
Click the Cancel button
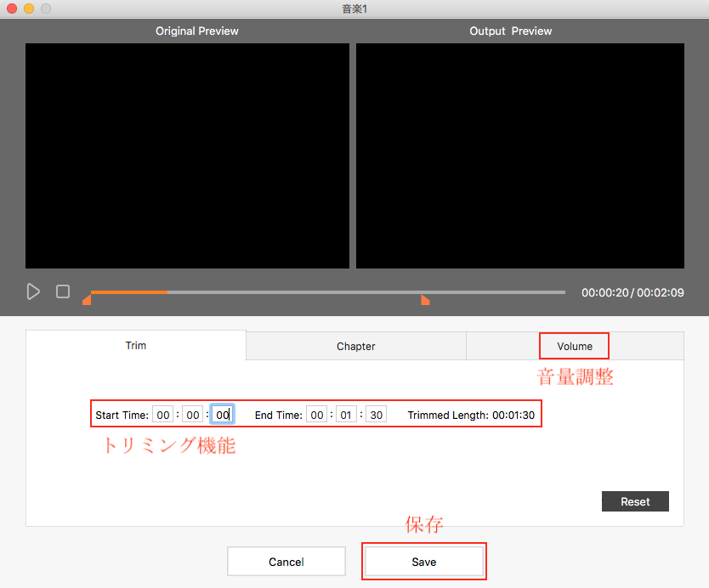(x=286, y=562)
